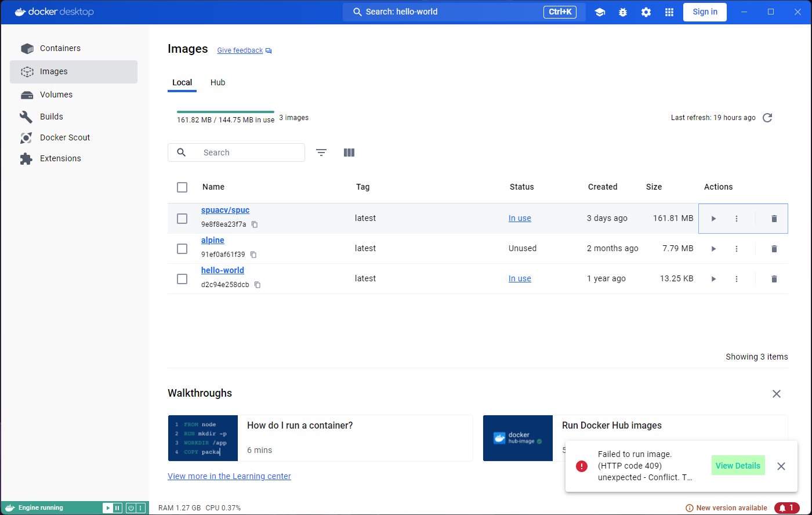812x515 pixels.
Task: Click the engine power icon in status bar
Action: tap(131, 508)
